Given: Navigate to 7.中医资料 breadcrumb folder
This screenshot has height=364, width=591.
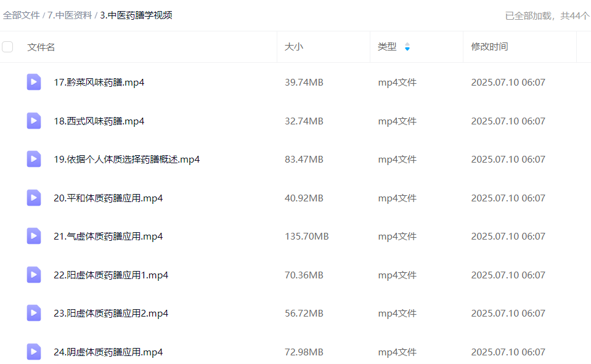Looking at the screenshot, I should [70, 15].
